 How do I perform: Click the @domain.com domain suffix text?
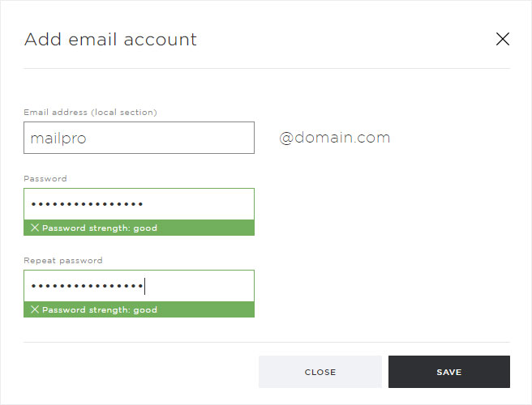(x=335, y=138)
